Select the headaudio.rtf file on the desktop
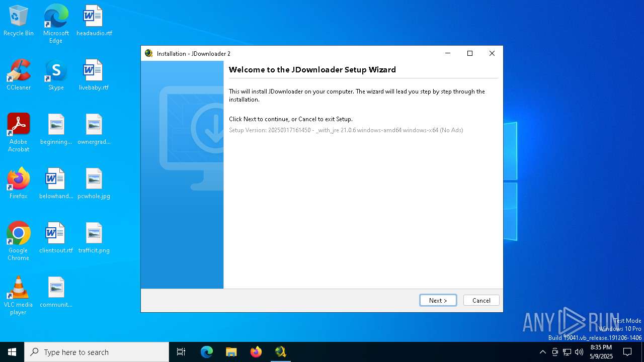Screen dimensions: 644x362 (94, 21)
